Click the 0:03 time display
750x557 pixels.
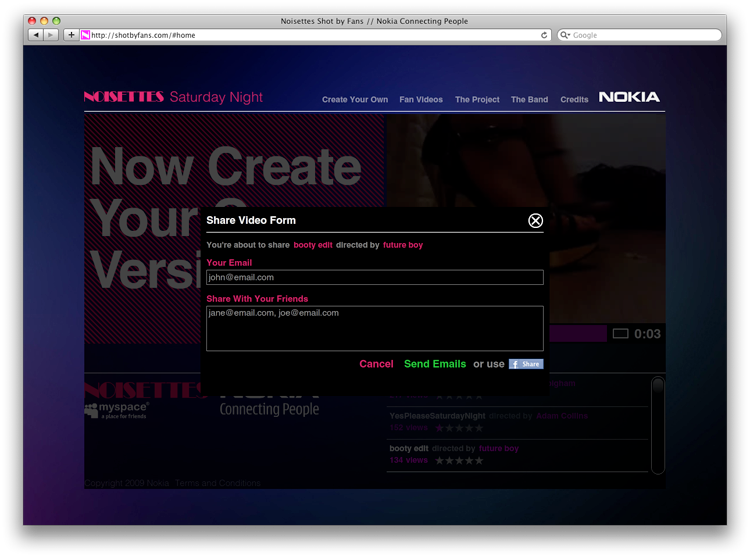coord(647,334)
